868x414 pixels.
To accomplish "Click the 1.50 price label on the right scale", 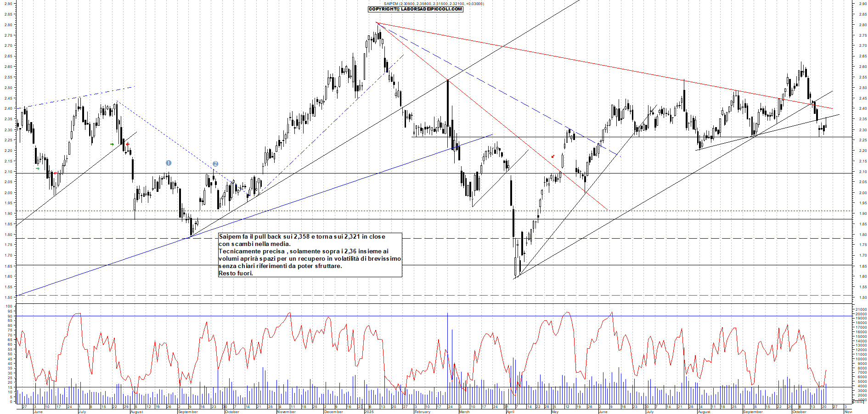I will tap(862, 297).
